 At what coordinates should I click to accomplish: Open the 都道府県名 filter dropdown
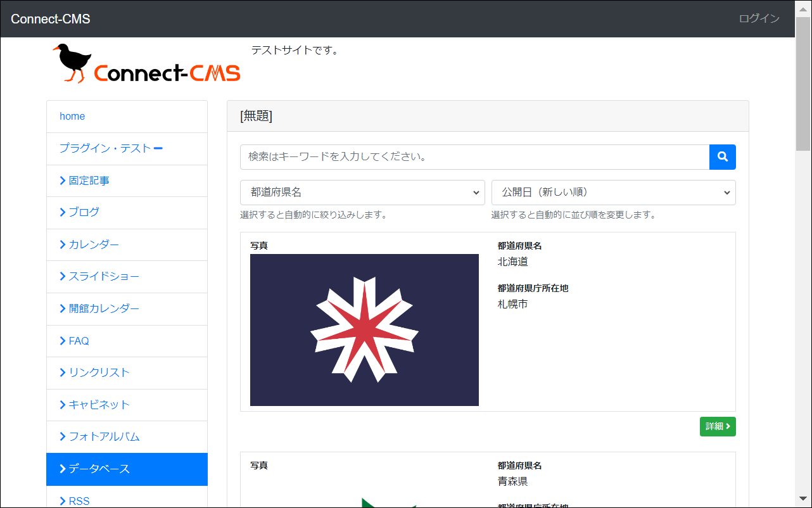pyautogui.click(x=362, y=193)
